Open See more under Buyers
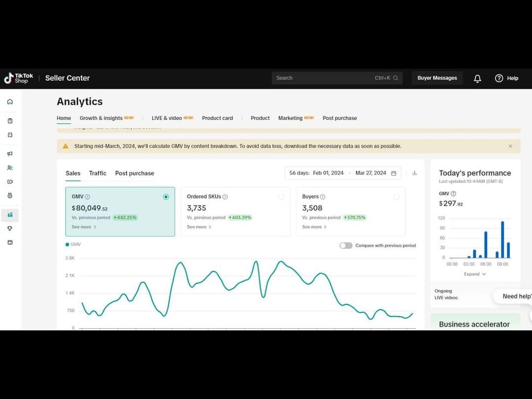This screenshot has width=532, height=399. 314,227
